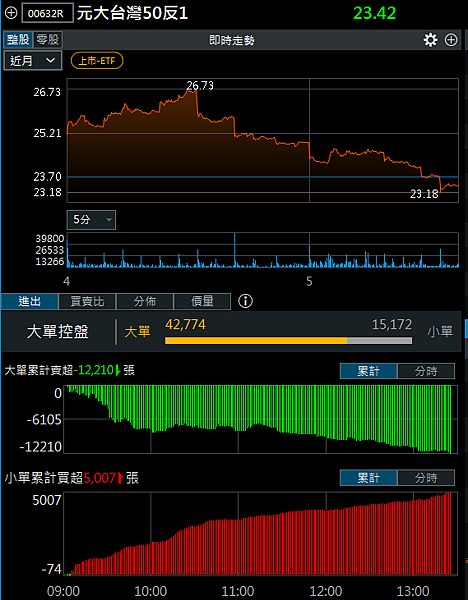The width and height of the screenshot is (468, 600).
Task: Click the 23.18 low label inside the chart
Action: pos(424,194)
